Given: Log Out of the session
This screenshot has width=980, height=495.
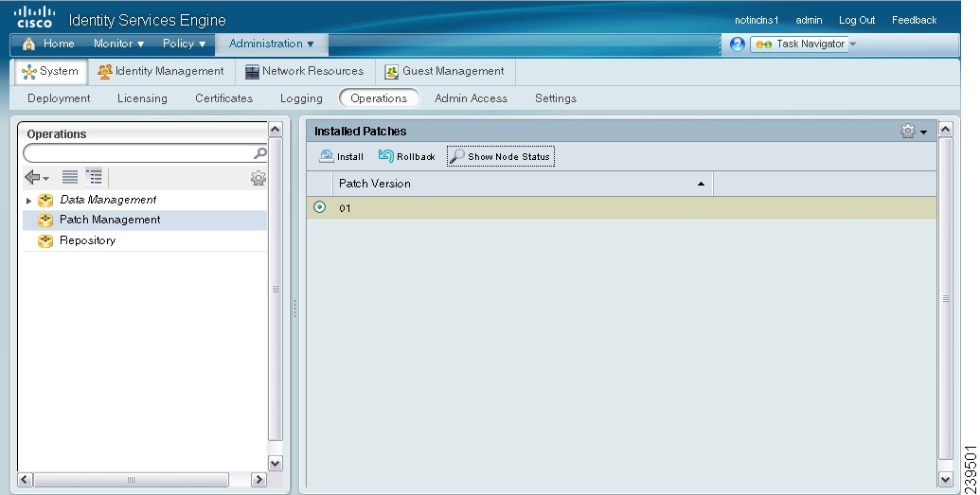Looking at the screenshot, I should click(857, 20).
